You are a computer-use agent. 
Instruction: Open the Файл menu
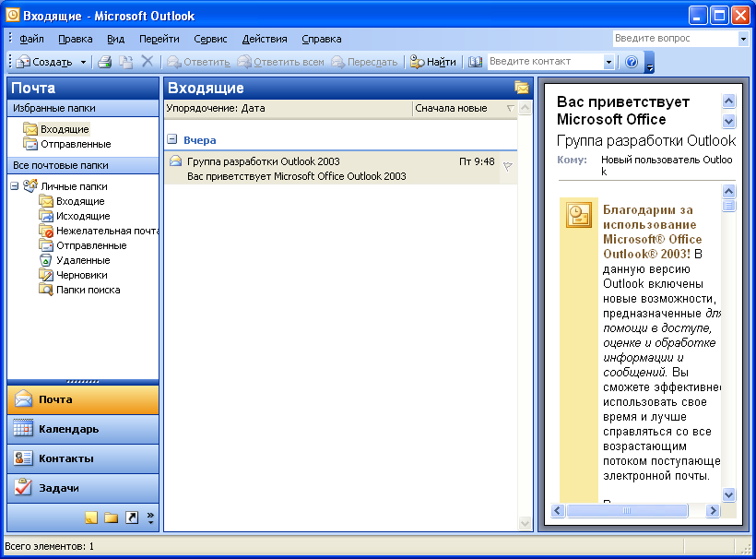click(32, 39)
